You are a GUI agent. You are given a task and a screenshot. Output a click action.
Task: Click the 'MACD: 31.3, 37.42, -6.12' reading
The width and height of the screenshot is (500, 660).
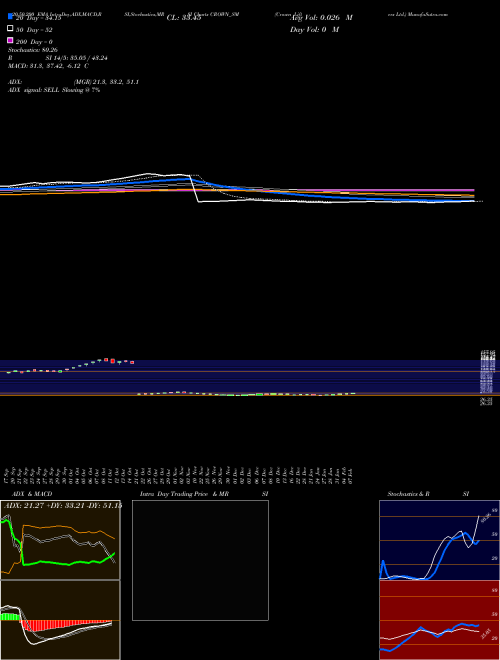coord(44,66)
